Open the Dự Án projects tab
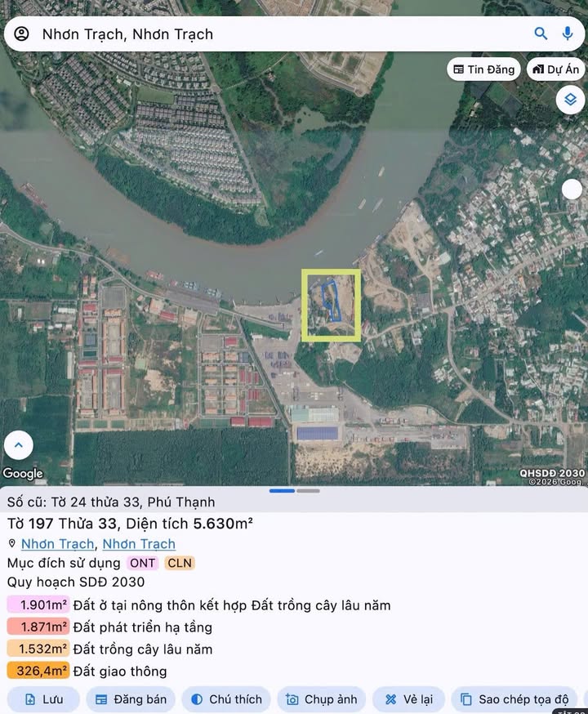Screen dimensions: 588x714 coord(555,69)
